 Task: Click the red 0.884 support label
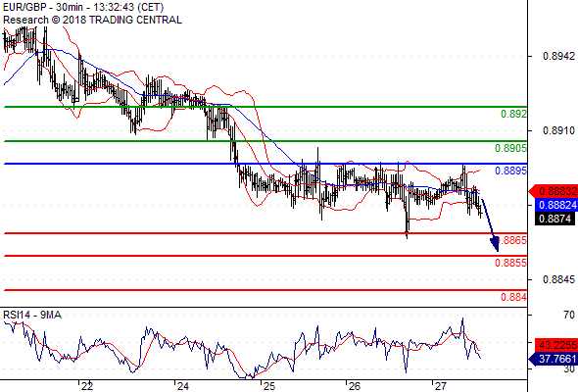513,297
